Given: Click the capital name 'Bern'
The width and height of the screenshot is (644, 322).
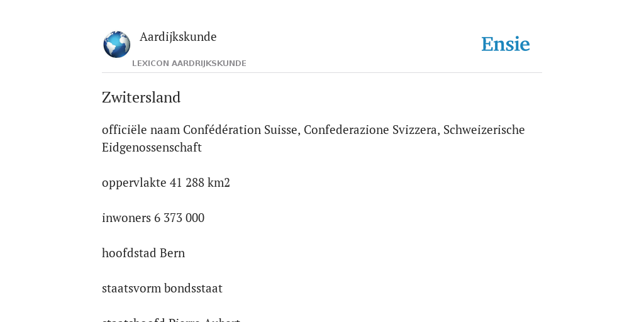Looking at the screenshot, I should click(172, 253).
